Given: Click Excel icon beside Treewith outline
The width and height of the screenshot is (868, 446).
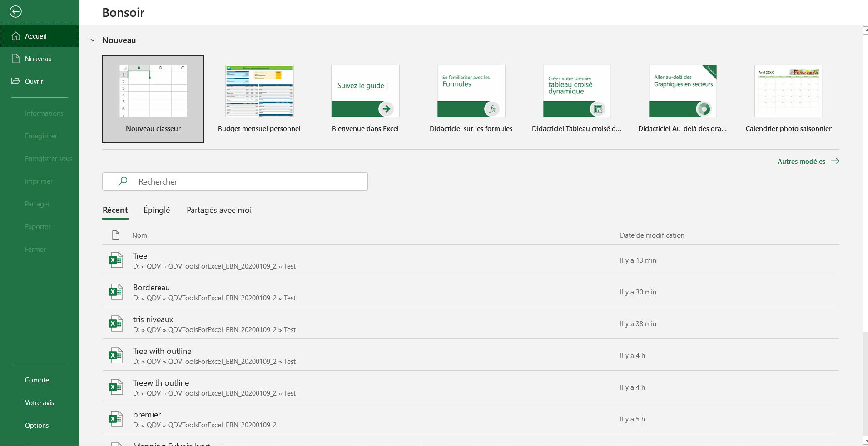Looking at the screenshot, I should coord(115,387).
